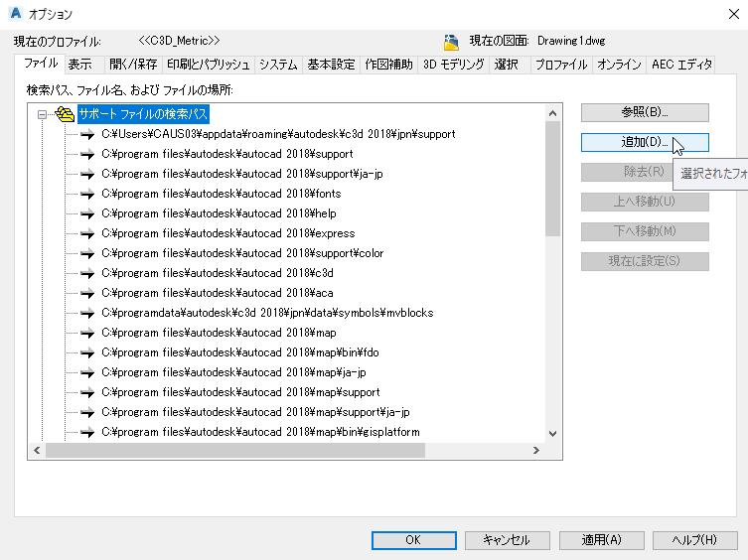Screen dimensions: 748x560
Task: Click the 上へ移動(U) button
Action: (645, 202)
